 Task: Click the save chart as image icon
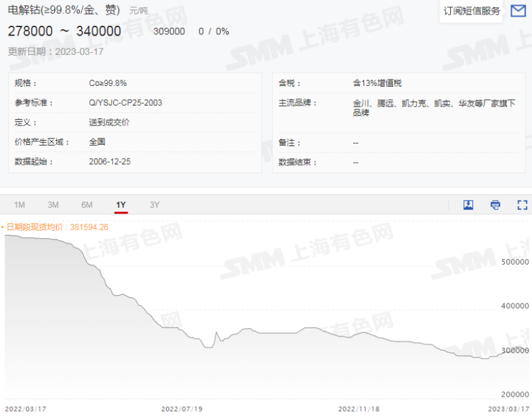coord(468,205)
